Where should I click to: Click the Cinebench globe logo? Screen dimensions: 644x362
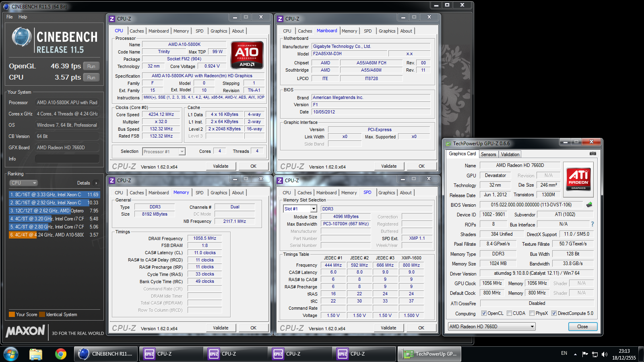click(x=21, y=37)
